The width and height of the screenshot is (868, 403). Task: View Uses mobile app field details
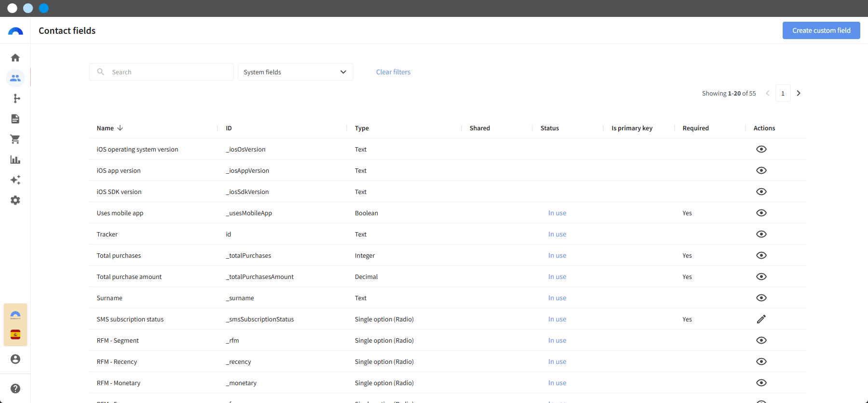click(x=761, y=213)
